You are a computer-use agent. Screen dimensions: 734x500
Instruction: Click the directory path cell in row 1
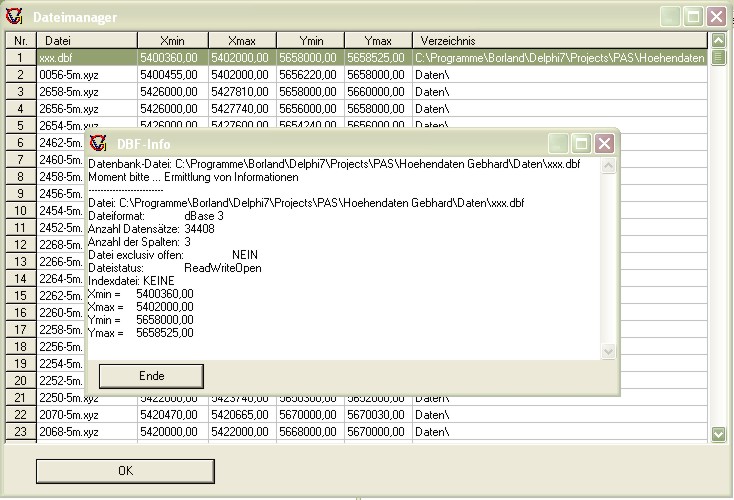pyautogui.click(x=560, y=58)
